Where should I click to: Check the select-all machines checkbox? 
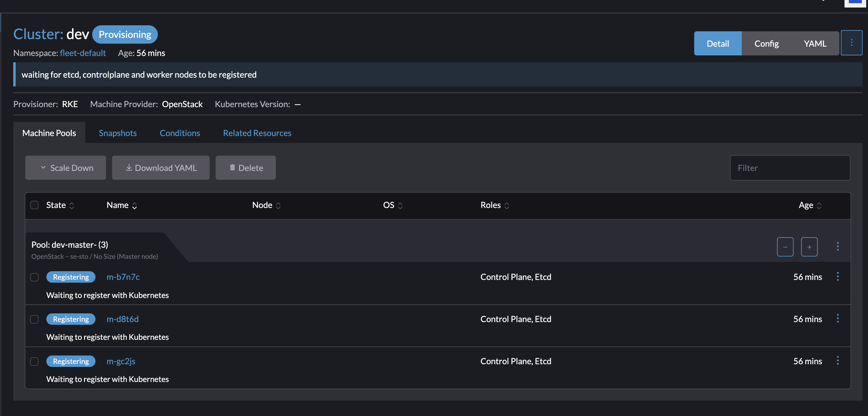(34, 205)
